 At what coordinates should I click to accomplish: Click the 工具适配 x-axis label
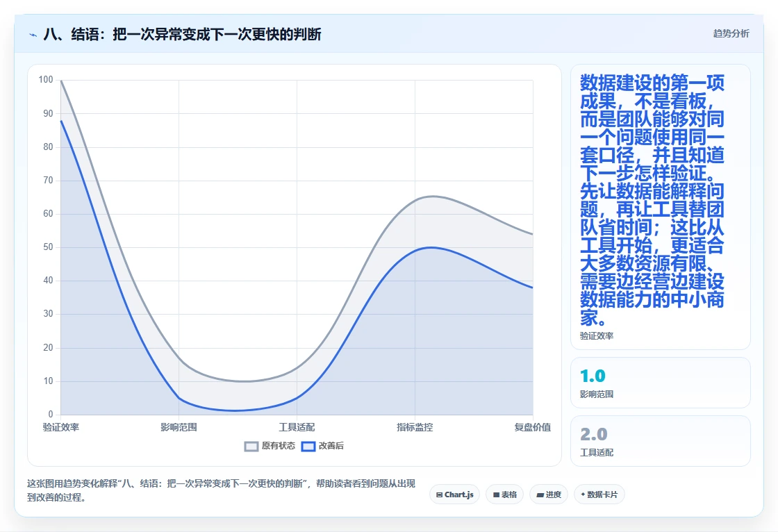pyautogui.click(x=297, y=427)
